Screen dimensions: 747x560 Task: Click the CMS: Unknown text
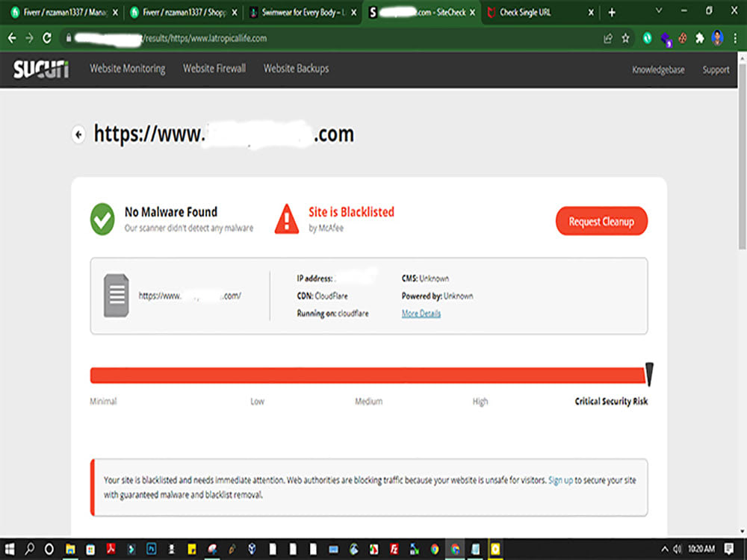[x=425, y=278]
